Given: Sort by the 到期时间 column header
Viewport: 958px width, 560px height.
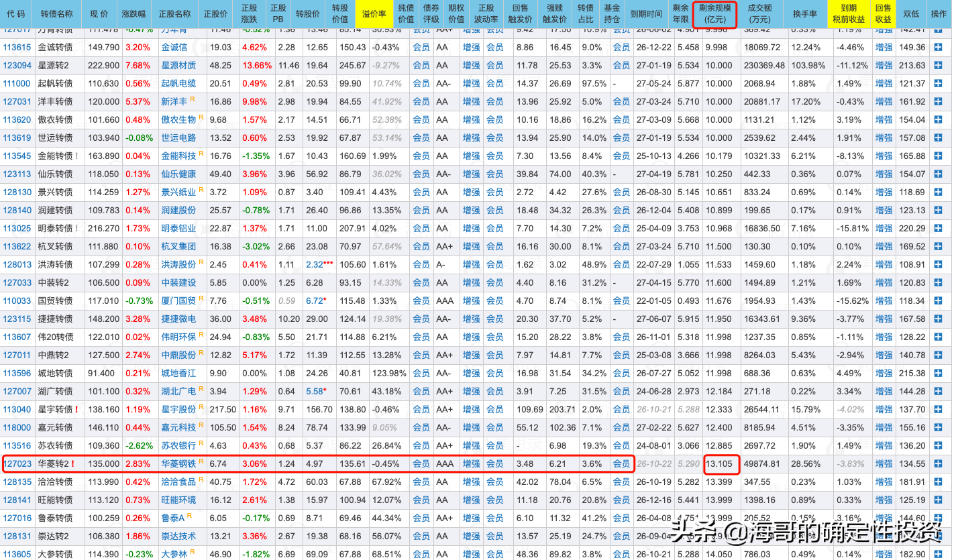Looking at the screenshot, I should tap(645, 13).
